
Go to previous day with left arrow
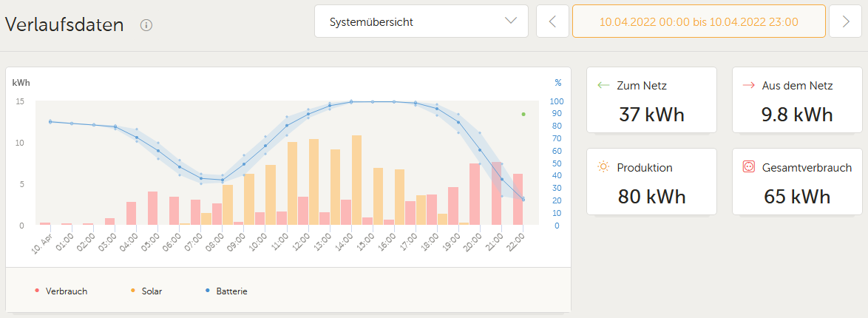(552, 21)
